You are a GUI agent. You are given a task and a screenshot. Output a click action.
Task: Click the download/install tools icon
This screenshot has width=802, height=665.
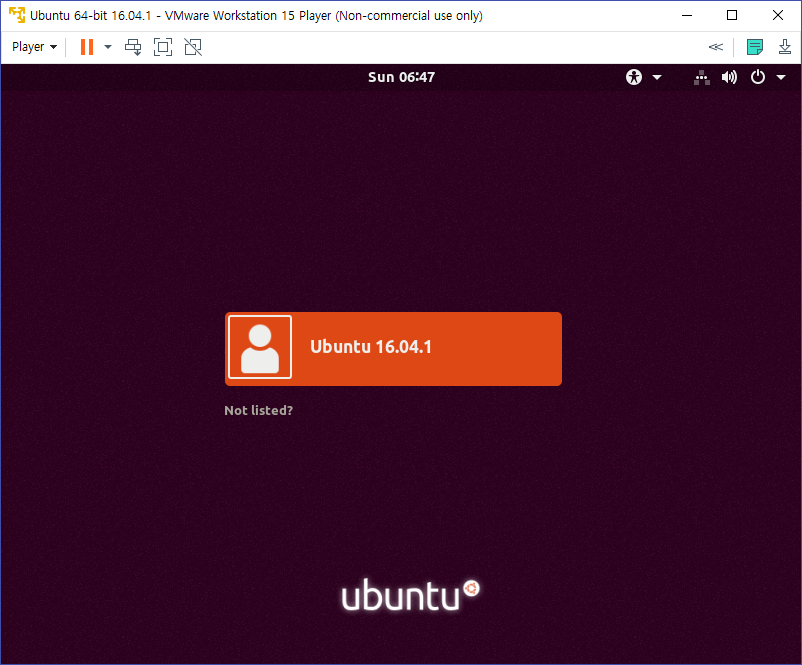click(785, 47)
